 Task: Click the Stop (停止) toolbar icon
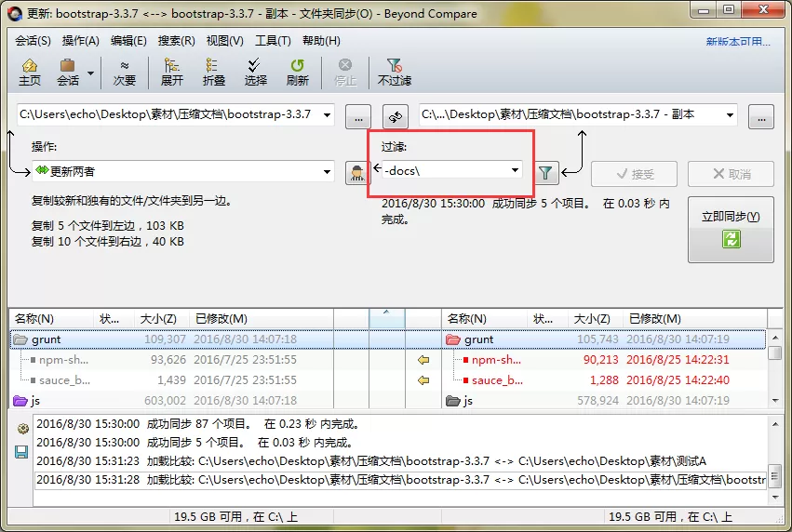pos(345,73)
